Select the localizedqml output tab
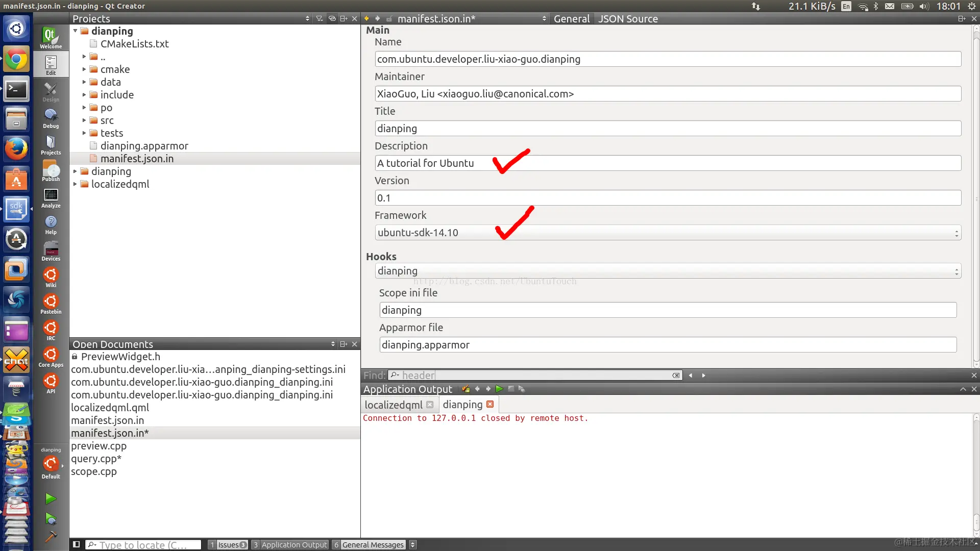Image resolution: width=980 pixels, height=551 pixels. pyautogui.click(x=394, y=405)
